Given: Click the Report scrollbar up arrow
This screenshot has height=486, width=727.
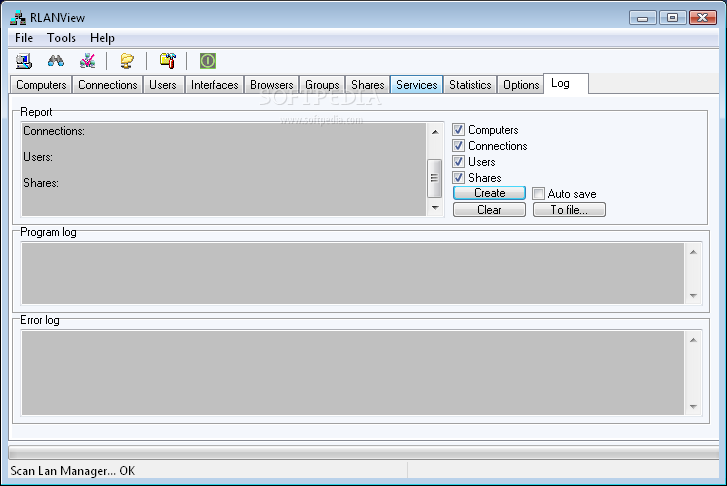Looking at the screenshot, I should tap(435, 132).
